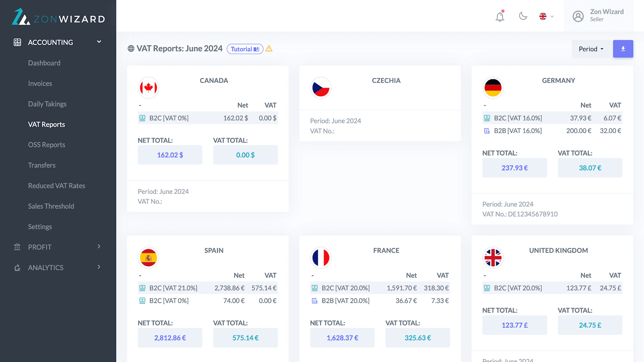Image resolution: width=644 pixels, height=362 pixels.
Task: Open Reduced VAT Rates page
Action: (x=56, y=186)
